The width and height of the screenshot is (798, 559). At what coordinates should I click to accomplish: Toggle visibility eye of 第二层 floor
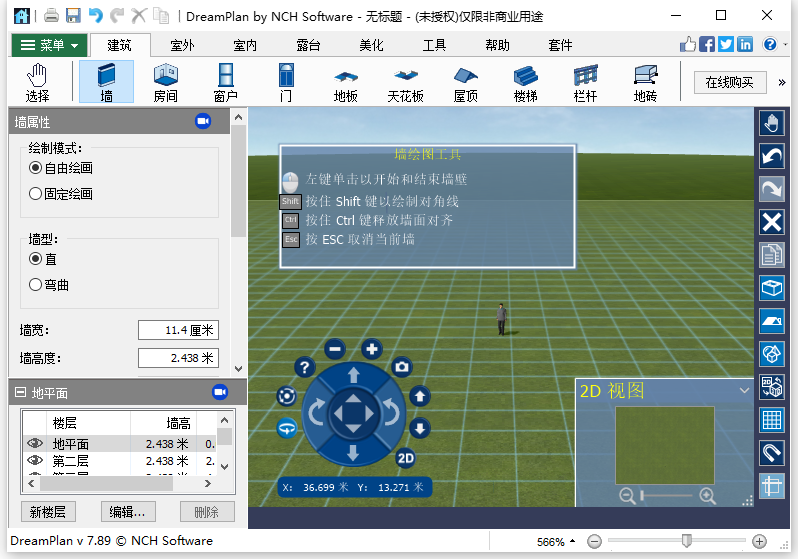[x=35, y=460]
